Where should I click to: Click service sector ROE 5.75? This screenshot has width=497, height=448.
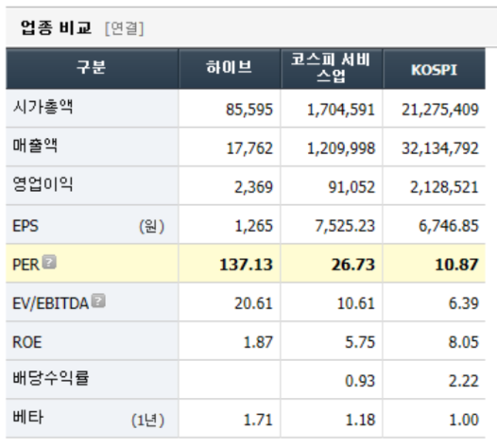tap(360, 343)
